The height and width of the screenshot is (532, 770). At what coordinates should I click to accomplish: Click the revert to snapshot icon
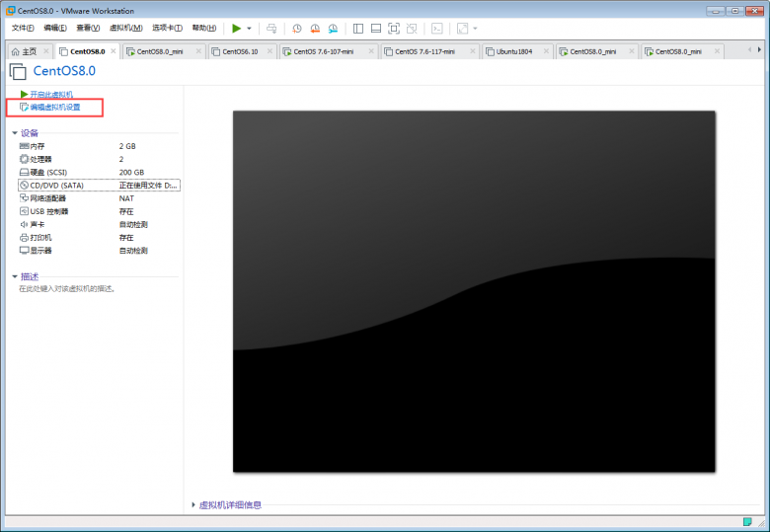pos(315,29)
